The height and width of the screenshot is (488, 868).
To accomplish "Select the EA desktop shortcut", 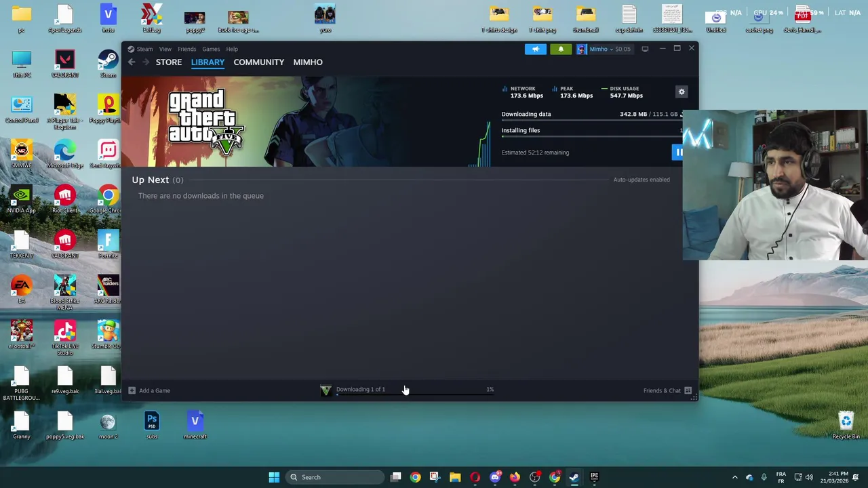I will [x=21, y=289].
